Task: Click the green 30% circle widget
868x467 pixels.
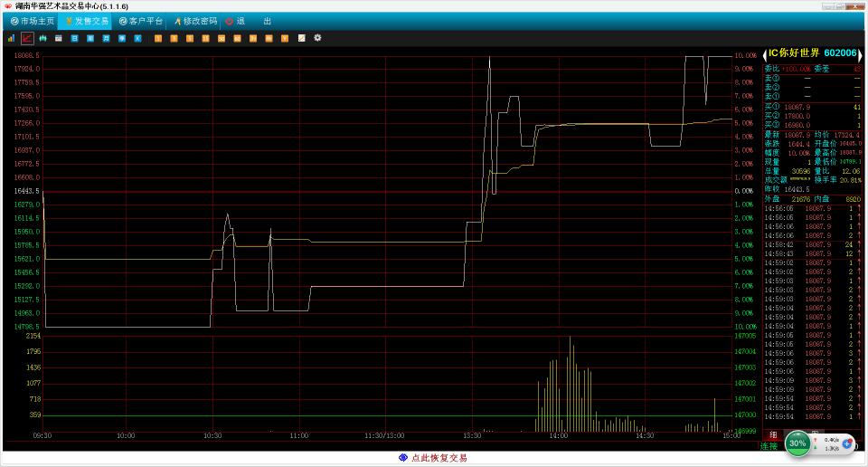Action: (797, 443)
